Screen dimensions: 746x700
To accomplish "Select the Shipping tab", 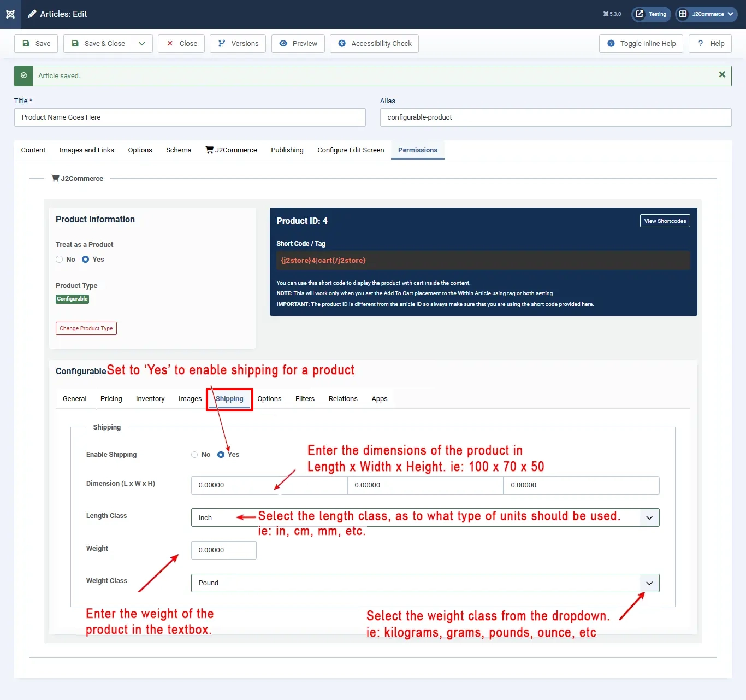I will click(x=229, y=399).
